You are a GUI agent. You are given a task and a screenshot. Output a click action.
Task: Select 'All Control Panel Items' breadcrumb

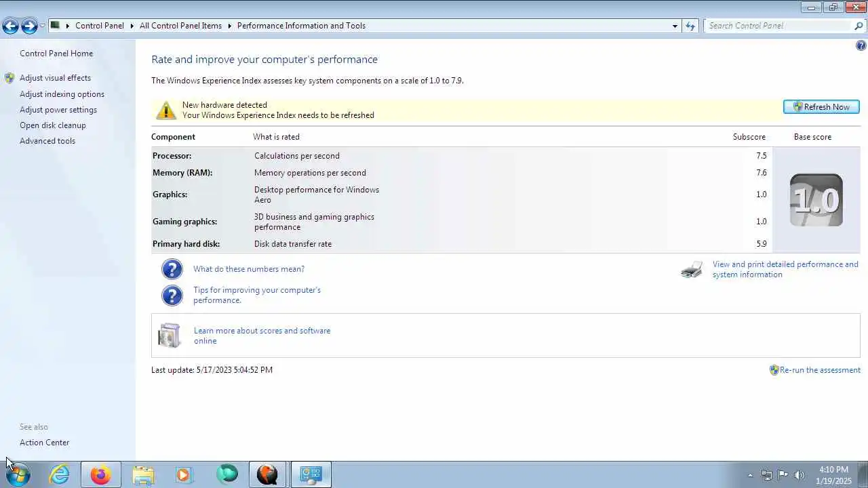(x=180, y=26)
